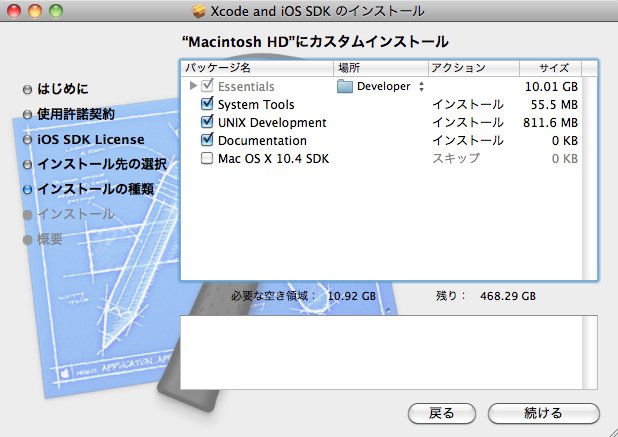618x437 pixels.
Task: Click the 使用許諾契約 step bullet
Action: pos(27,115)
